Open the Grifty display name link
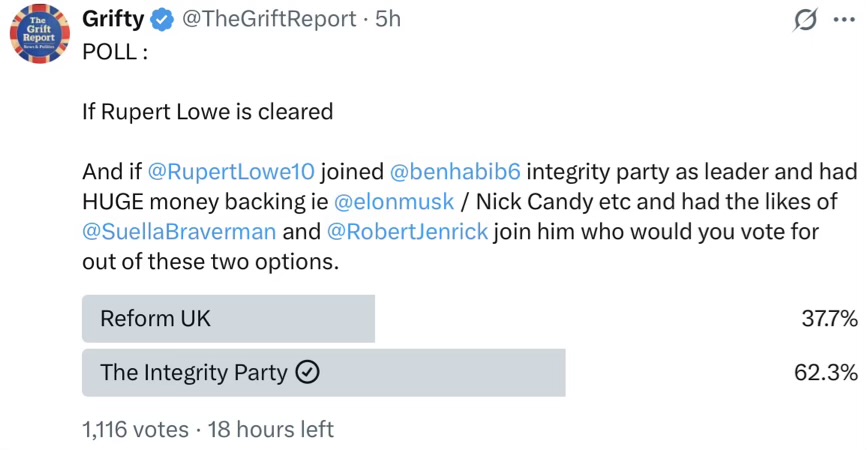 pos(113,19)
